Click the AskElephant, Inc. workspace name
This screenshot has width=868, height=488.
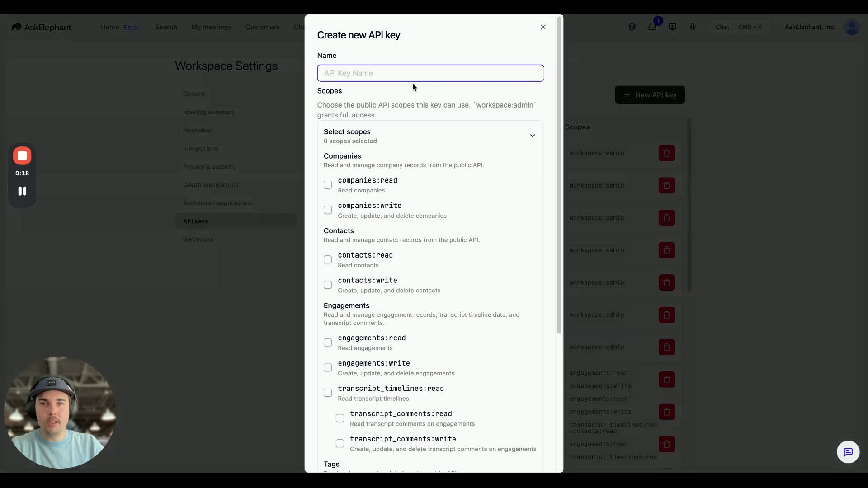(810, 27)
